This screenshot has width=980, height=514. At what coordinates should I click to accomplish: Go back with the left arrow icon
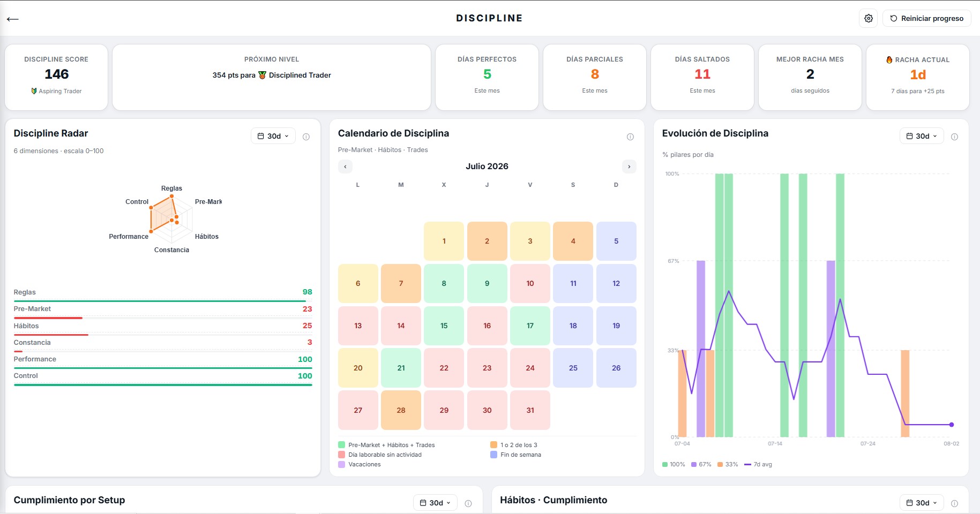[13, 19]
